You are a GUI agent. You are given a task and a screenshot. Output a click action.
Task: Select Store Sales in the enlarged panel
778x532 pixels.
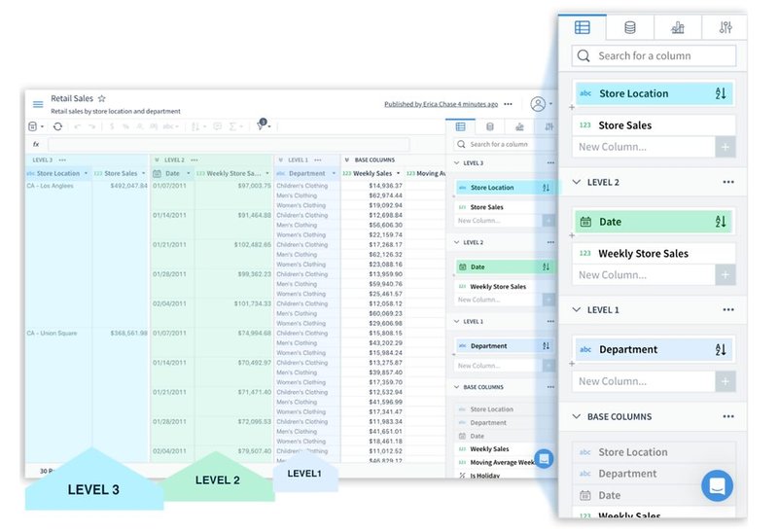654,125
